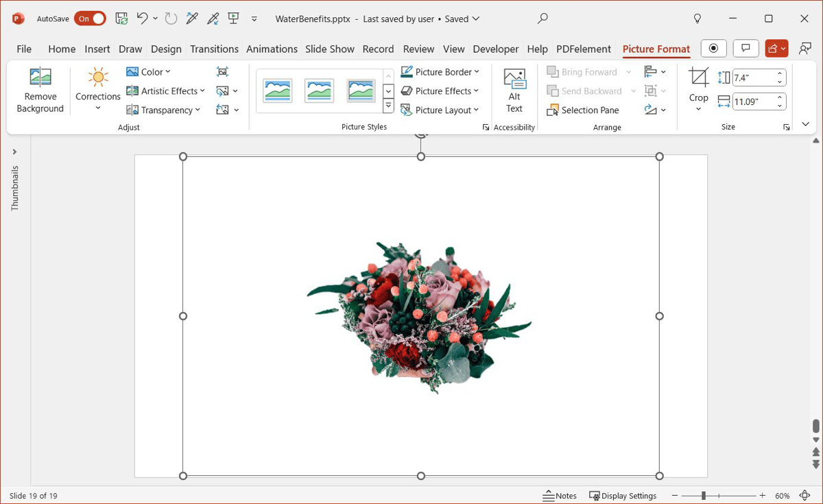Toggle the AutoSave switch

90,19
